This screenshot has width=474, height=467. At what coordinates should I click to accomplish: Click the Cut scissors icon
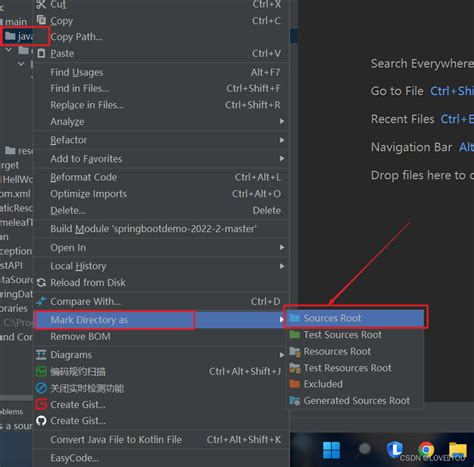pyautogui.click(x=41, y=4)
